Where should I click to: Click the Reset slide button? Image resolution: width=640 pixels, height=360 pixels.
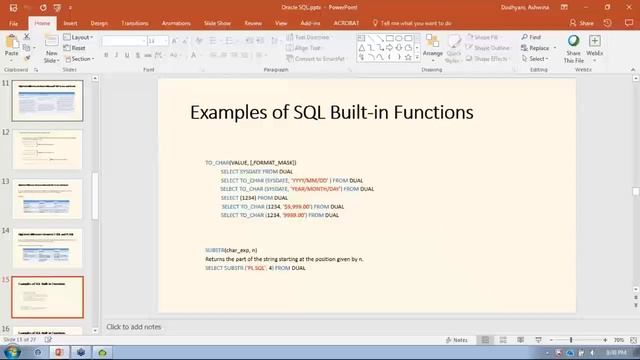(75, 48)
